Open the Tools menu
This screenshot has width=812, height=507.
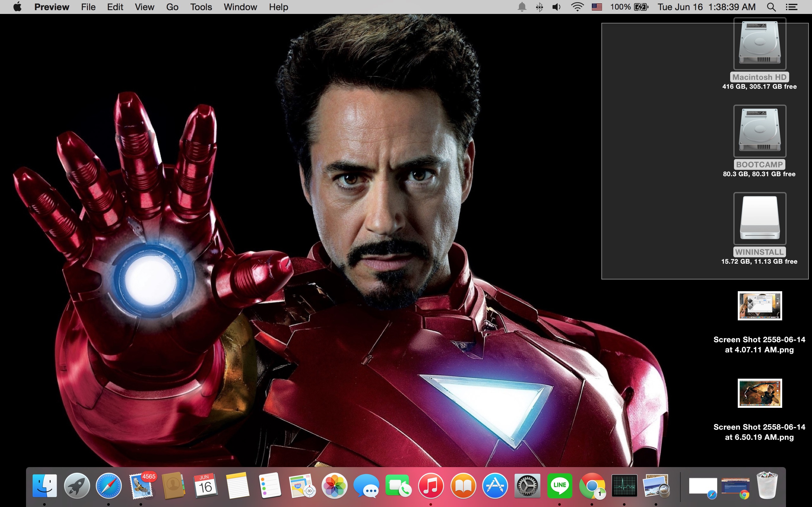coord(201,7)
